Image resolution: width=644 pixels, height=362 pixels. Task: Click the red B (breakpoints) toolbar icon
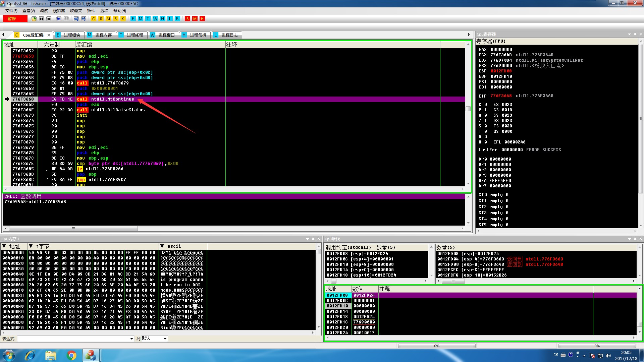[187, 19]
